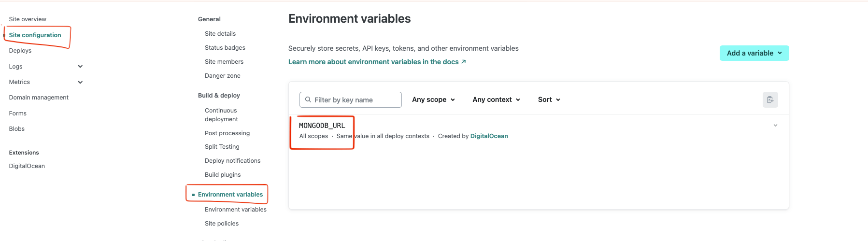Click 'Same value in all deploy contexts' text
Viewport: 868px width, 241px height.
383,136
